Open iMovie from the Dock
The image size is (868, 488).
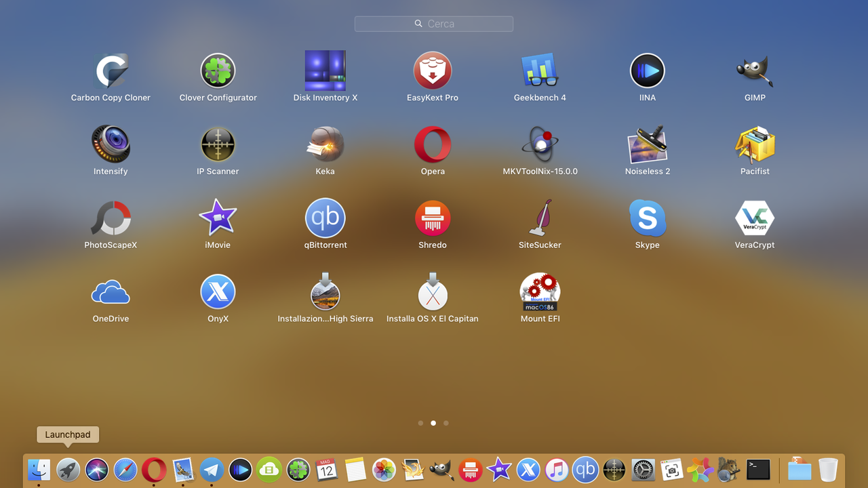coord(499,469)
